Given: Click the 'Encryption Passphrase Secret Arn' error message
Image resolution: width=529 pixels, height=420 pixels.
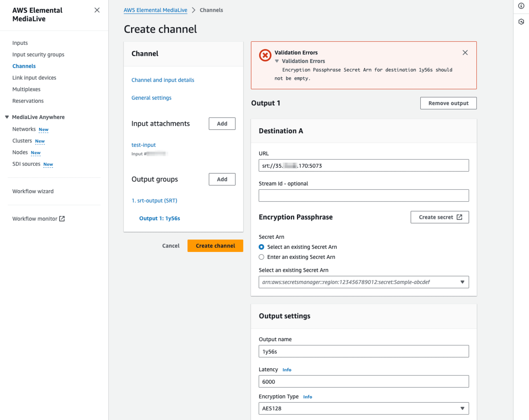Looking at the screenshot, I should tap(363, 74).
